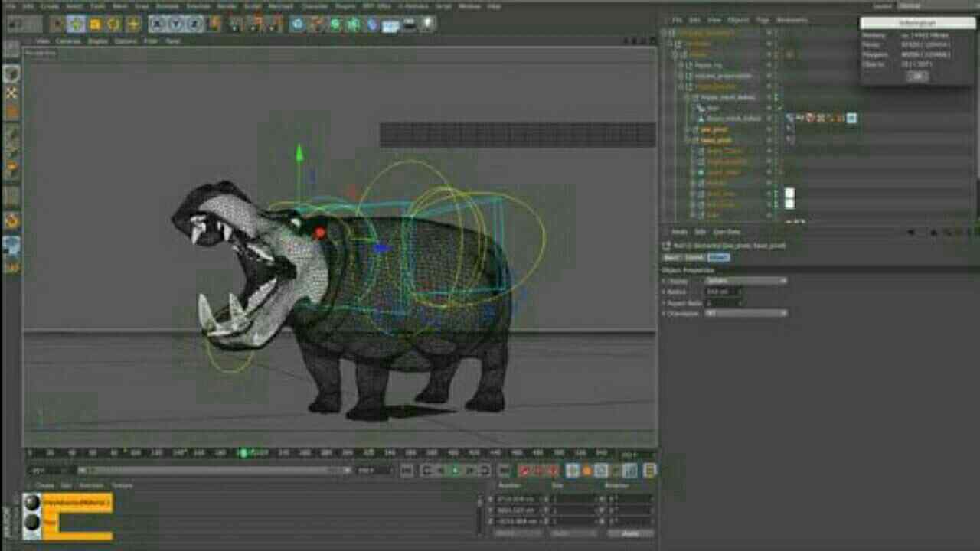Click the Enable Snap magnet icon
Image resolution: width=980 pixels, height=551 pixels.
(11, 221)
